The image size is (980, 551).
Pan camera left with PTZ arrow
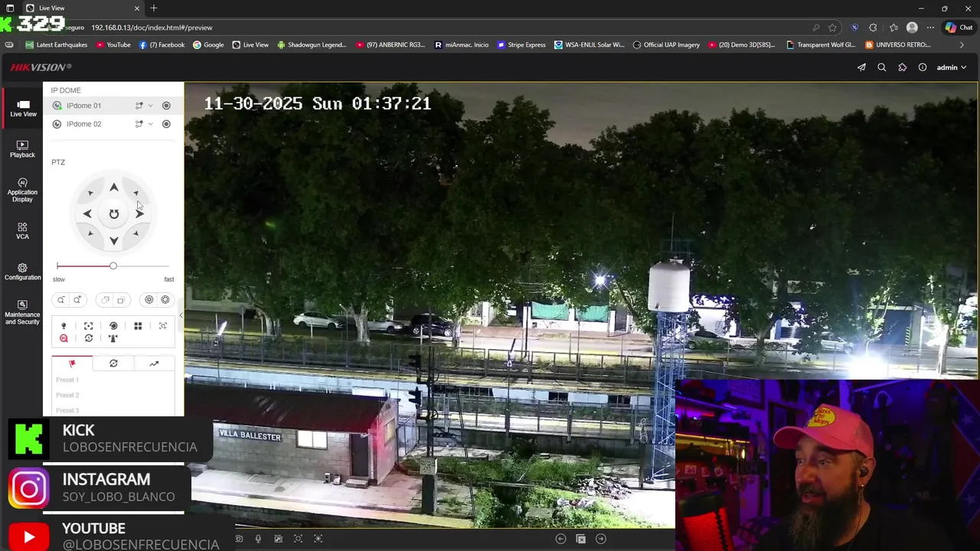(87, 214)
